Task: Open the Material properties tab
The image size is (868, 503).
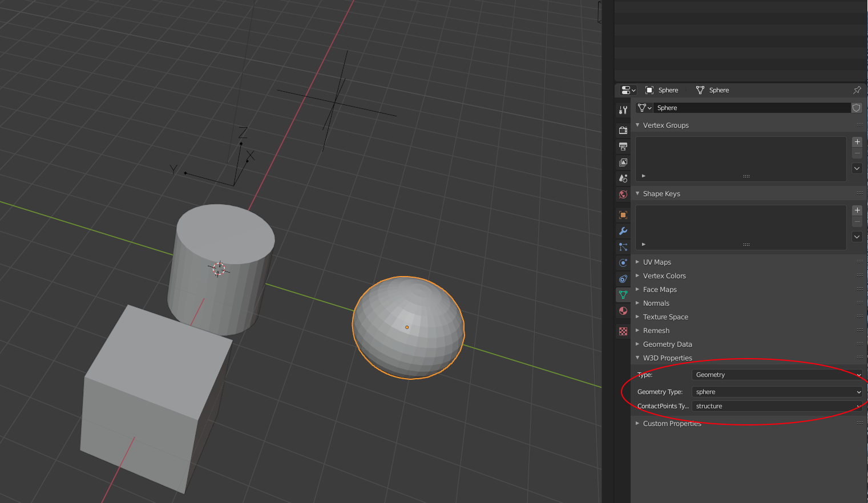Action: tap(623, 311)
